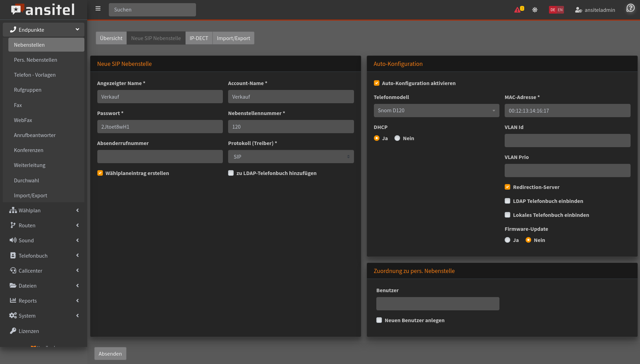The image size is (640, 364).
Task: Open the Protokoll (Treiber) dropdown
Action: (x=291, y=157)
